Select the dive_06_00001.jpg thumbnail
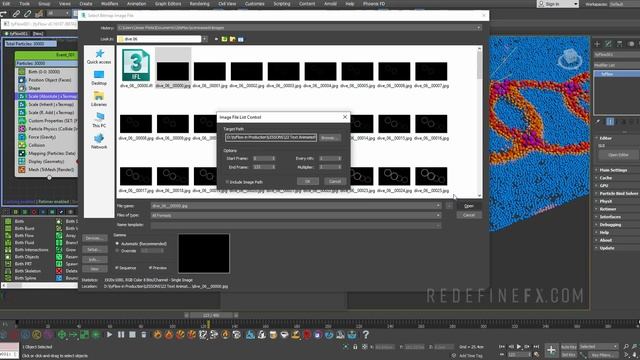 (209, 71)
